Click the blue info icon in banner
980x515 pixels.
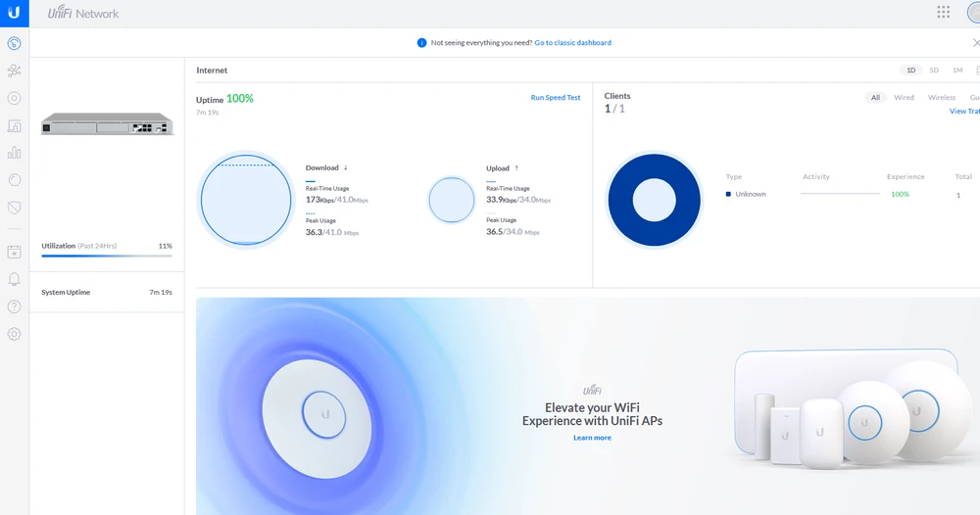click(421, 42)
